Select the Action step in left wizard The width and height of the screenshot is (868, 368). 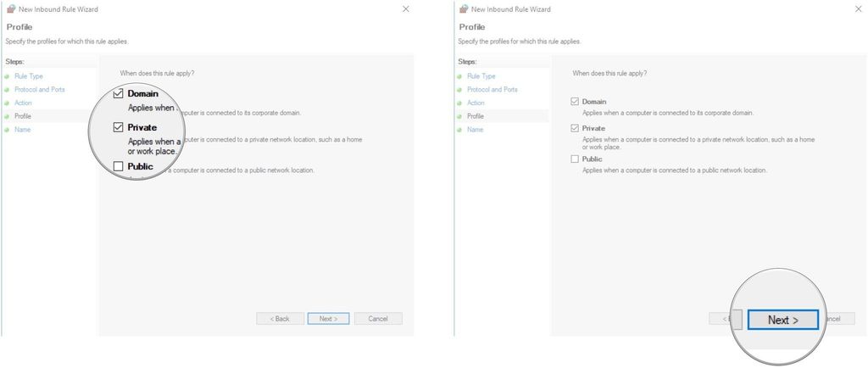pos(23,103)
